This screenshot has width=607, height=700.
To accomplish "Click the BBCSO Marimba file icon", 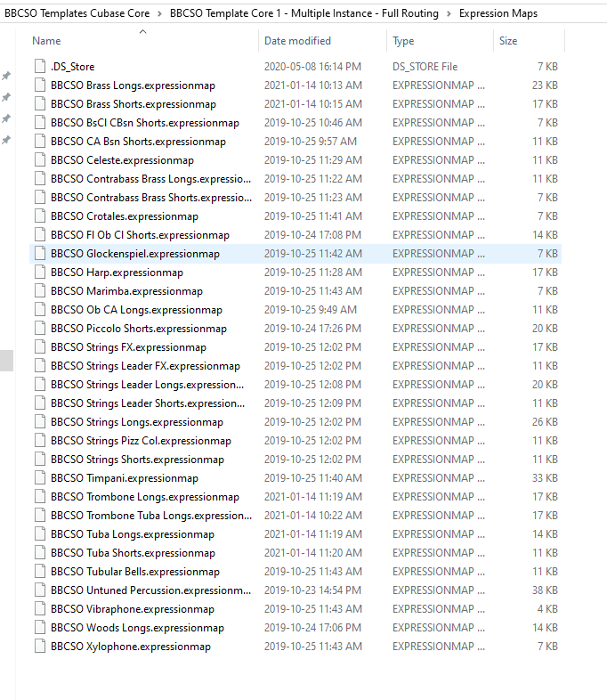I will click(x=40, y=291).
